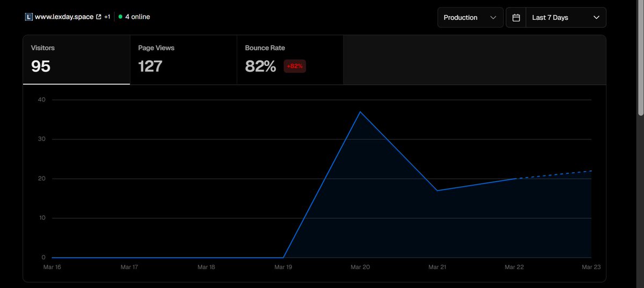This screenshot has height=288, width=644.
Task: Click the Mar 17 x-axis label
Action: 129,267
